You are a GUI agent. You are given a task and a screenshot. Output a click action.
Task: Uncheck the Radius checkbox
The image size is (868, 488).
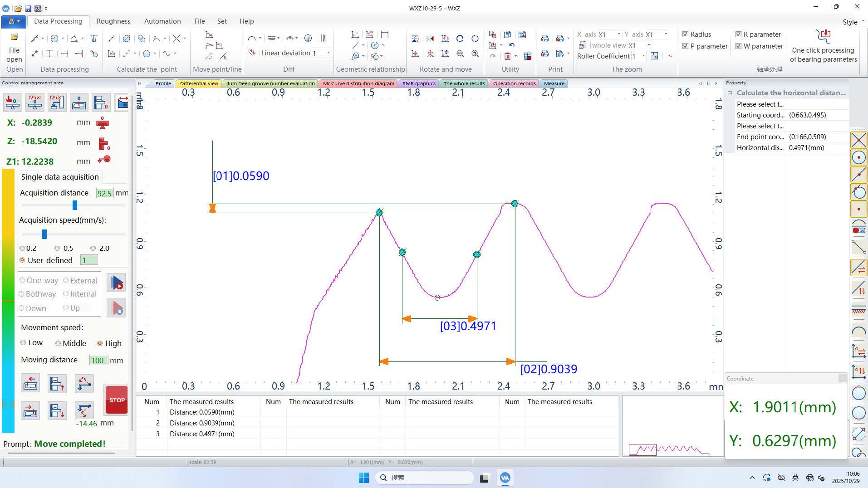click(686, 34)
